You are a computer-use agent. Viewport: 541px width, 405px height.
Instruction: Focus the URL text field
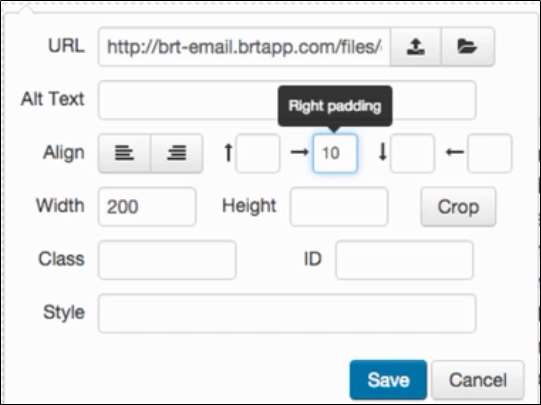pos(244,47)
